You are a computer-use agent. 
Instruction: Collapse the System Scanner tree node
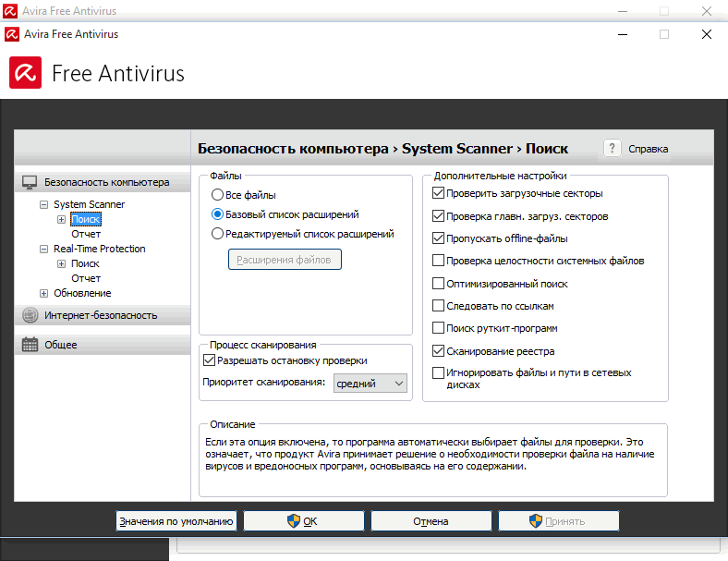[x=43, y=204]
